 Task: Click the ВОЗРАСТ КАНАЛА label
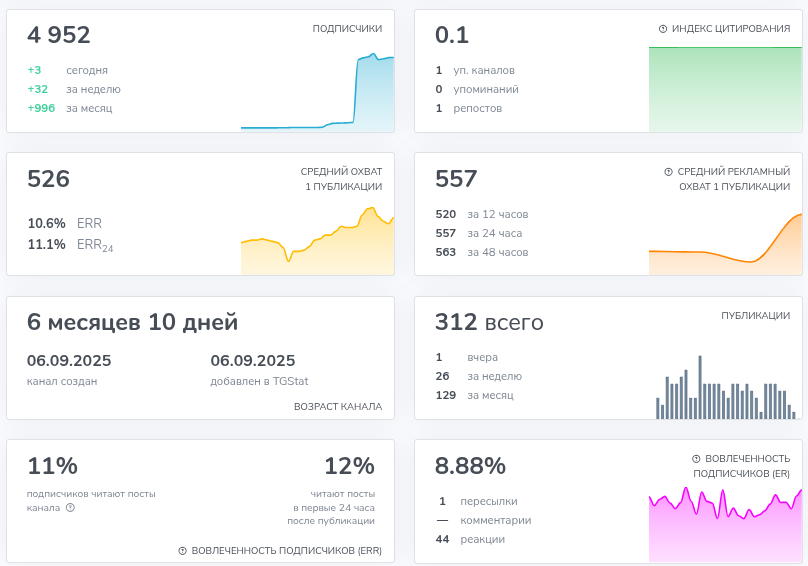point(338,406)
